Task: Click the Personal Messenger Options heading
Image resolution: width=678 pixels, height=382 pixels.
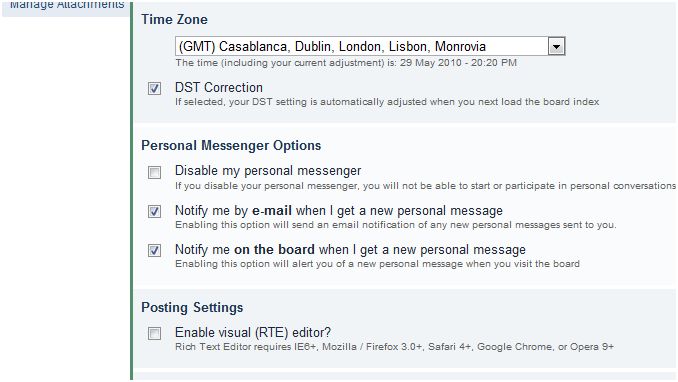Action: tap(231, 145)
